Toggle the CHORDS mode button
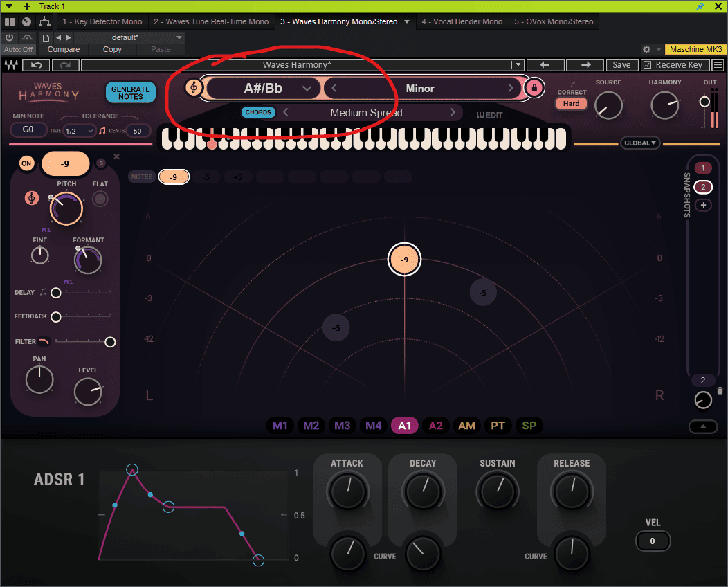Viewport: 728px width, 587px height. coord(258,112)
